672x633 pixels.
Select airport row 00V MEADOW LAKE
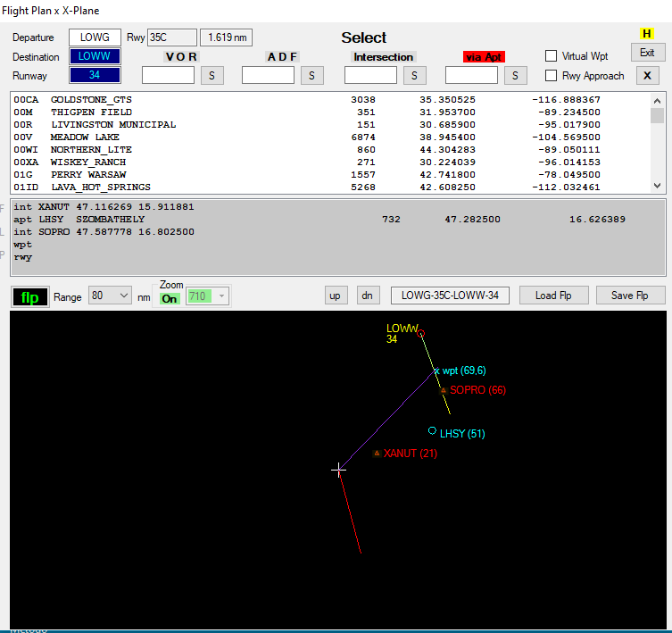click(x=330, y=137)
